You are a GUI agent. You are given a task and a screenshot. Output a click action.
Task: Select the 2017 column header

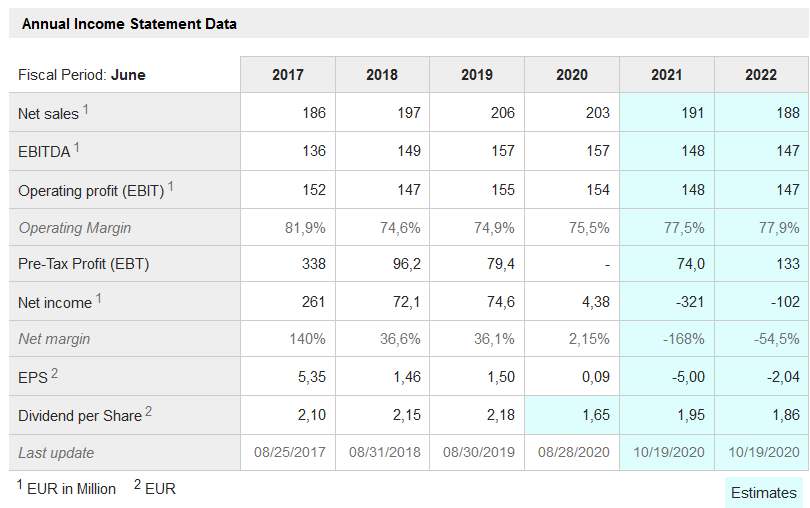(x=287, y=75)
